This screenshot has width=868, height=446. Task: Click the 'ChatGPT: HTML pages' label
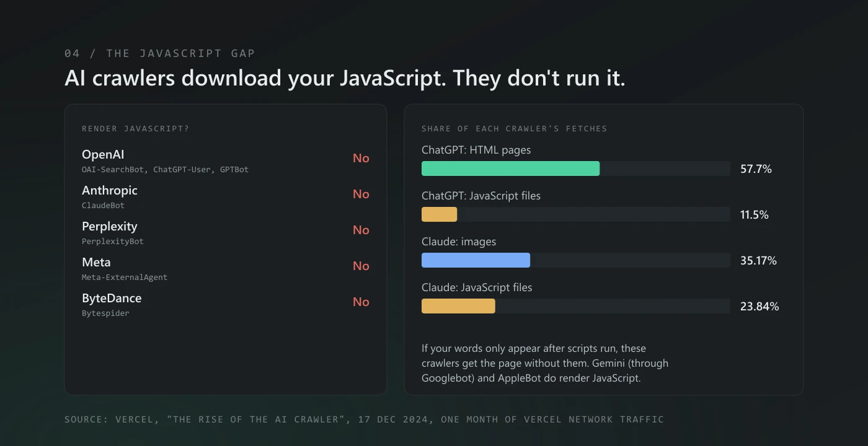[x=476, y=150]
